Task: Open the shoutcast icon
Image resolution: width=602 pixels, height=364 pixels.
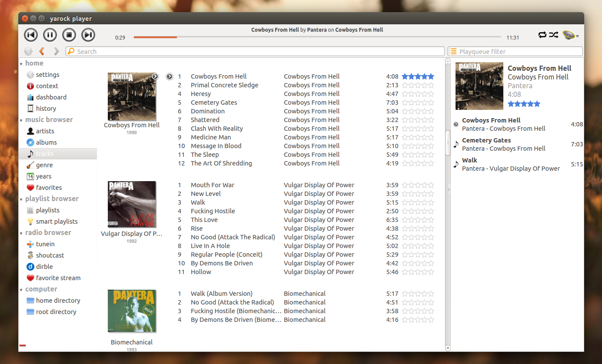Action: point(30,255)
